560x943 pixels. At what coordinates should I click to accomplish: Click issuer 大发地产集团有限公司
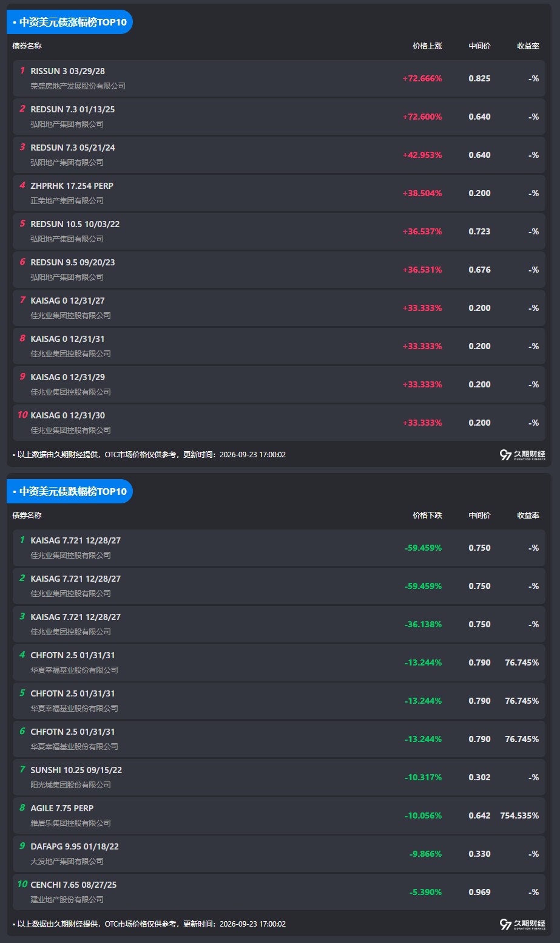[67, 862]
